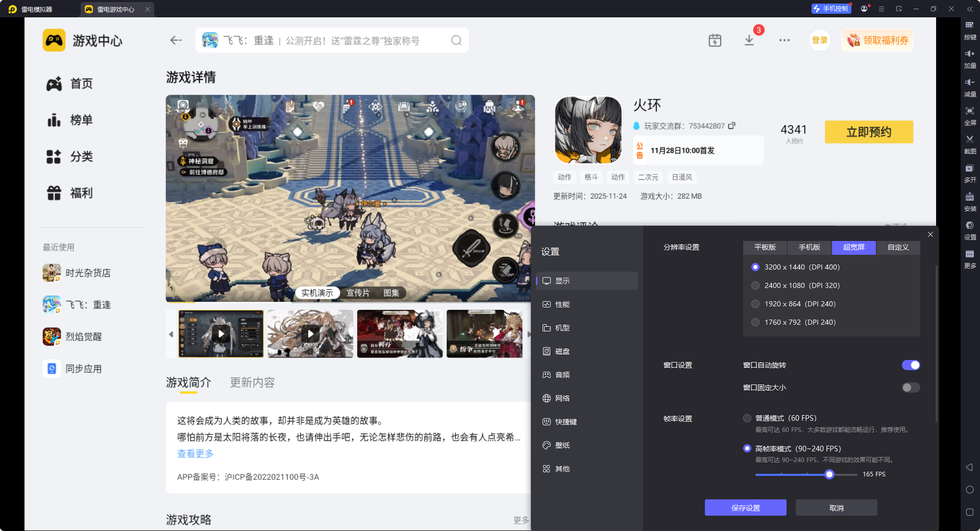Open multi-instance manager (多开)

tap(969, 173)
